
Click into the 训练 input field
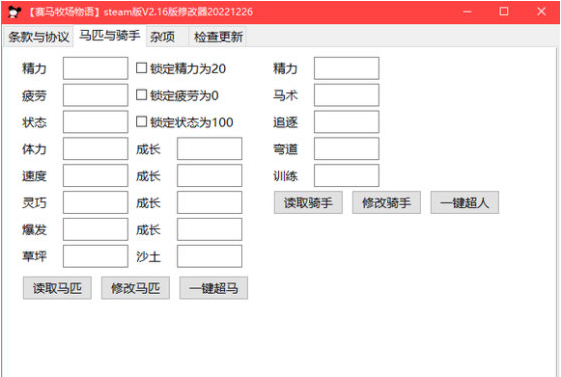pos(347,175)
